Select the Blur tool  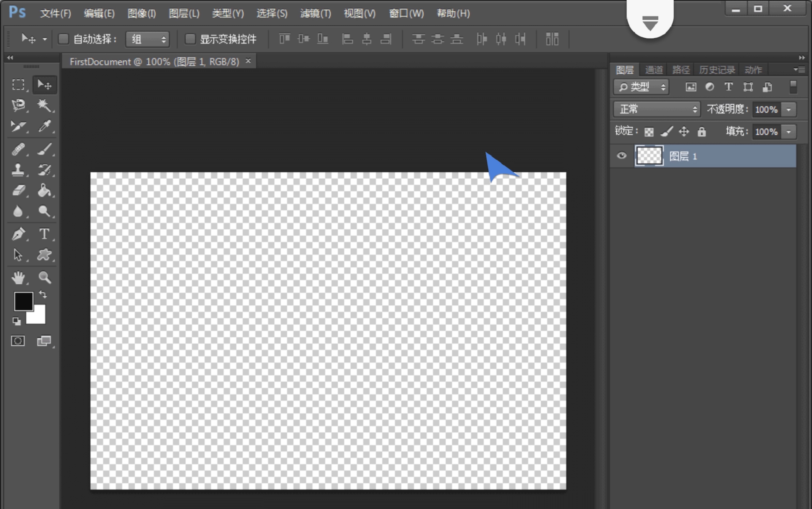pos(18,211)
